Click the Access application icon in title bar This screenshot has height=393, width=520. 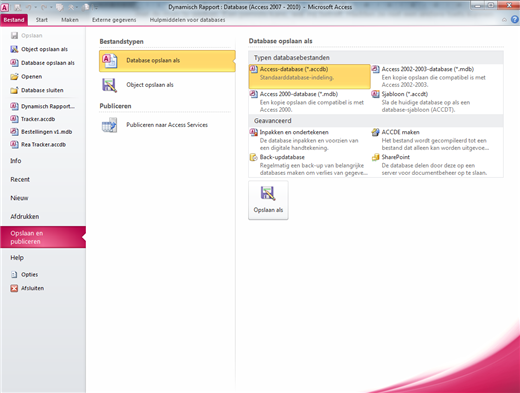coord(5,7)
